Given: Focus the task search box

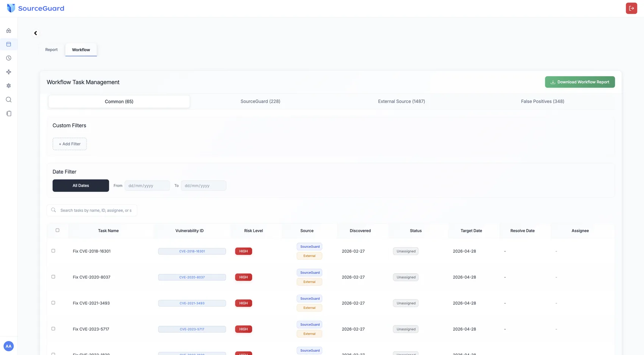Looking at the screenshot, I should point(92,210).
